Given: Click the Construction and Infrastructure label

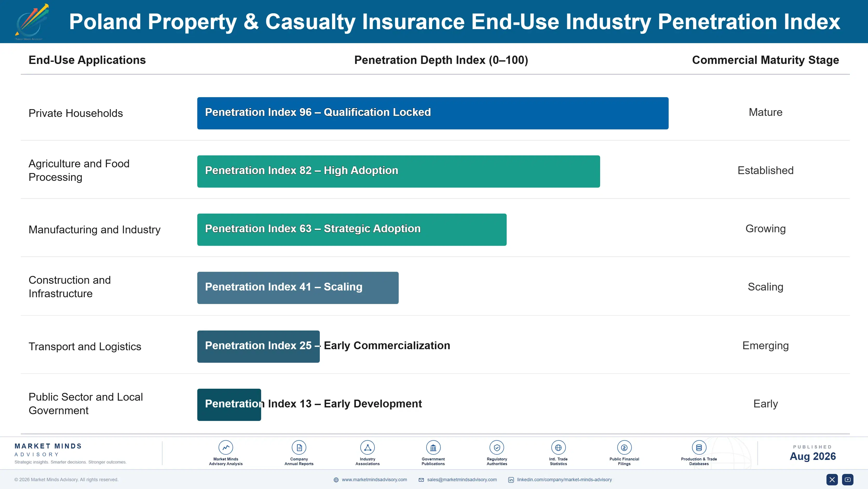Looking at the screenshot, I should [70, 287].
